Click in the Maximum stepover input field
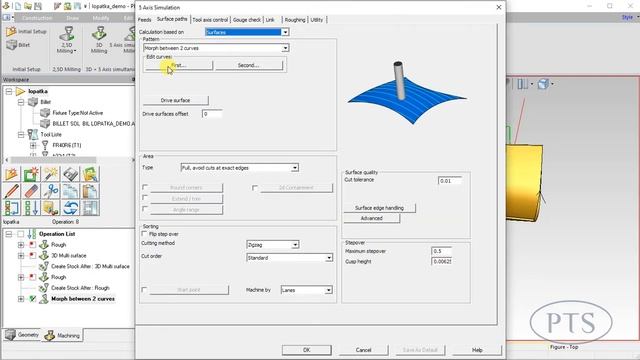 pyautogui.click(x=442, y=251)
